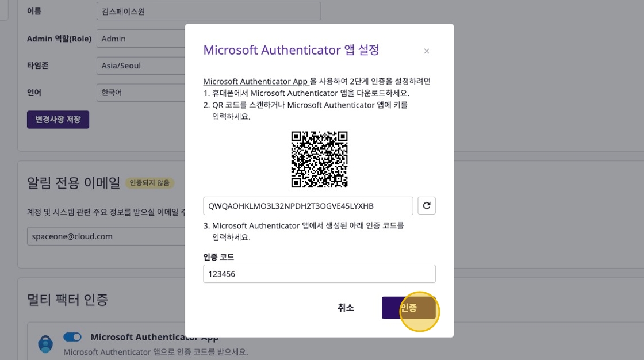
Task: Expand the Asia/Seoul timezone dropdown
Action: coord(141,66)
